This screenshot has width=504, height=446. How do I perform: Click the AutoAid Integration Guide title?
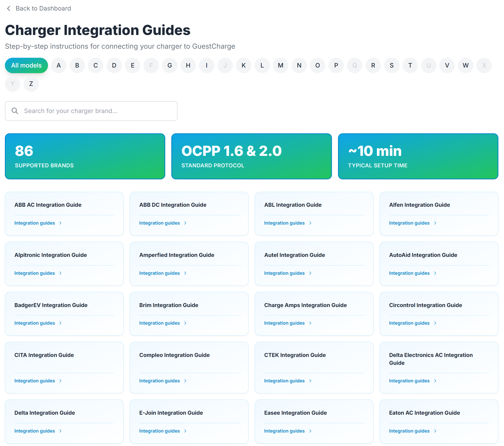click(x=423, y=255)
